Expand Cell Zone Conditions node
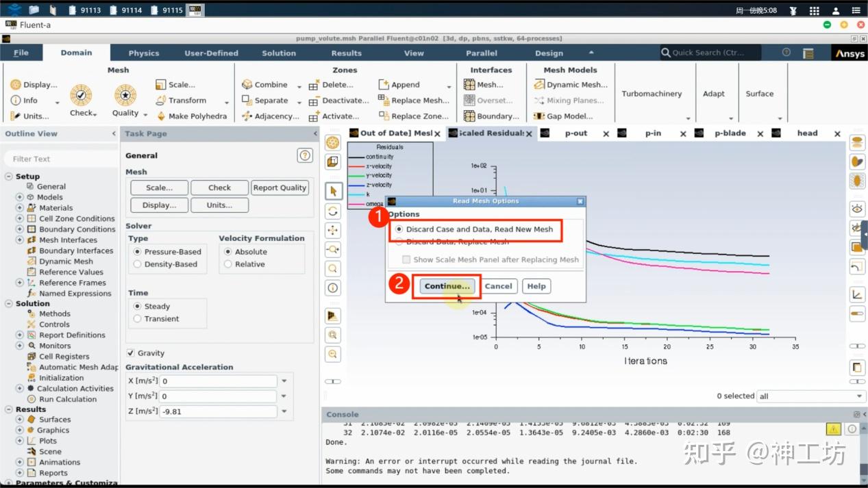868x488 pixels. pyautogui.click(x=19, y=218)
